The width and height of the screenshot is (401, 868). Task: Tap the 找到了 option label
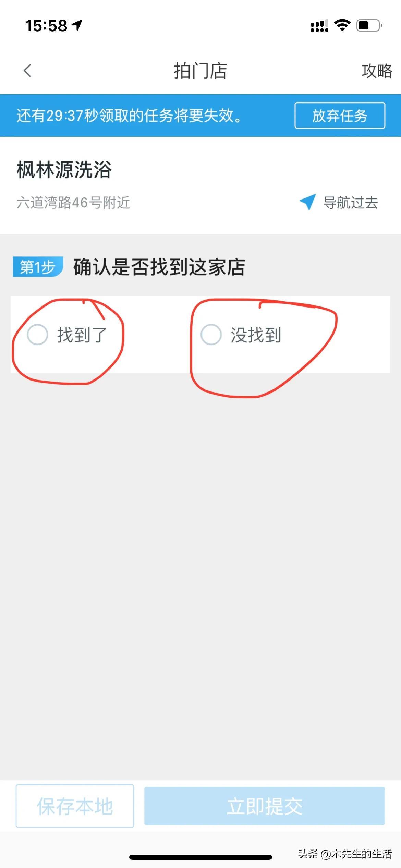pyautogui.click(x=82, y=335)
